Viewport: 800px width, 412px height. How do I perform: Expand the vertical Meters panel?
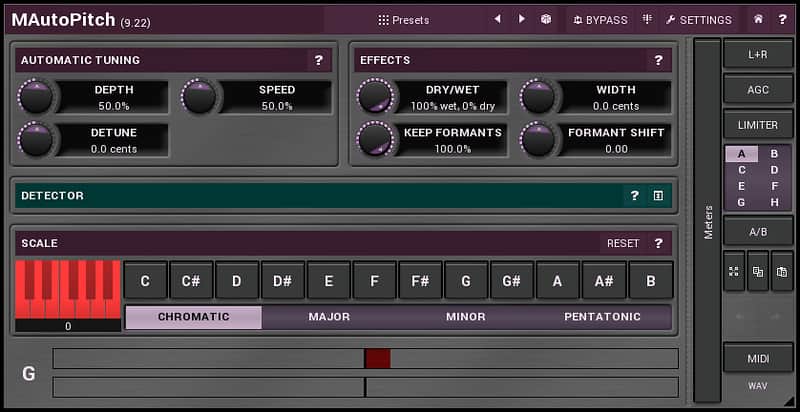click(x=707, y=220)
